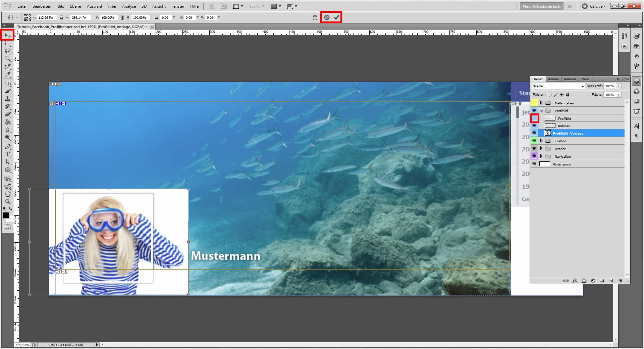Select the Lasso tool

tap(7, 51)
